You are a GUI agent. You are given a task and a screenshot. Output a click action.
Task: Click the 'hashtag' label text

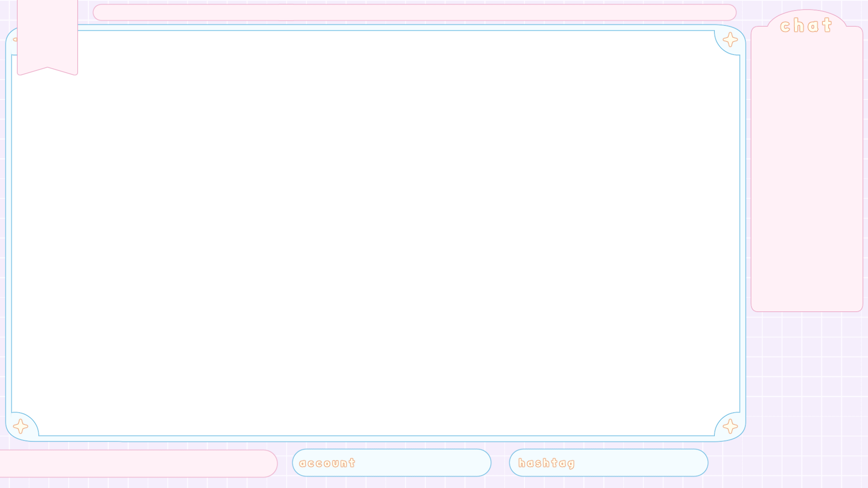tap(546, 463)
